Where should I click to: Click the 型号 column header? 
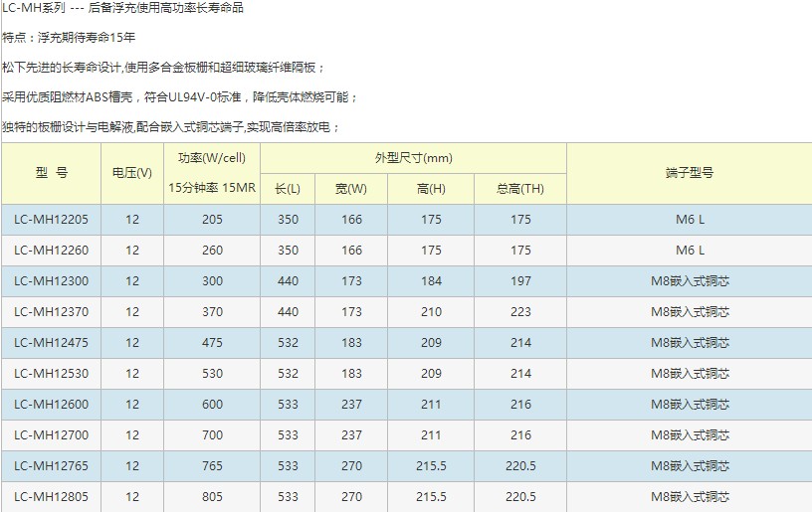pos(52,173)
